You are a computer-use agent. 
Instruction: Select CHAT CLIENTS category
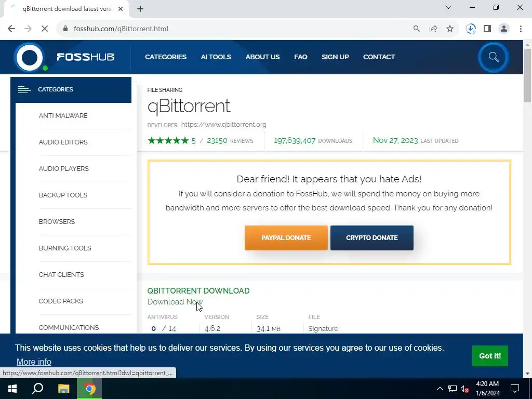[61, 274]
